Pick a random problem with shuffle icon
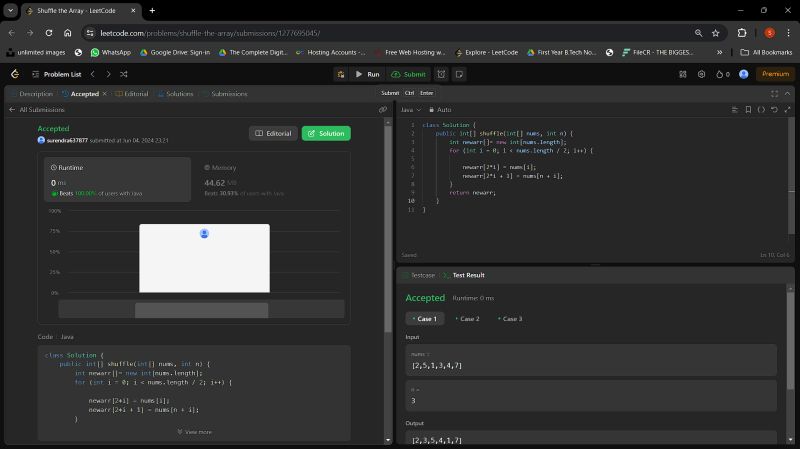Viewport: 800px width, 449px height. (x=123, y=74)
